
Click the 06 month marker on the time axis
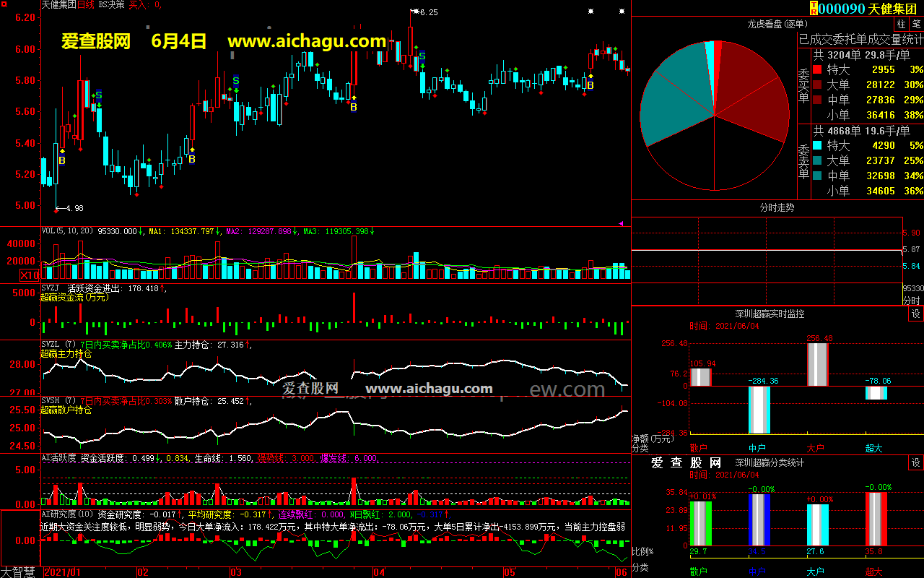click(x=621, y=572)
